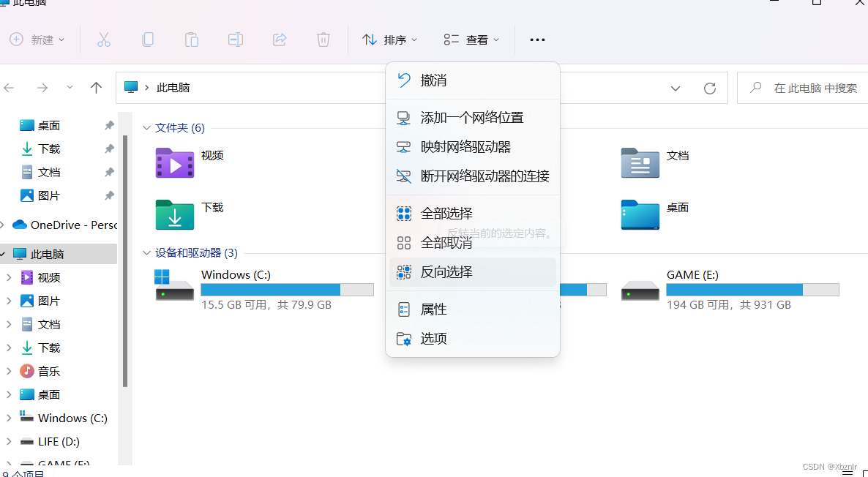
Task: Select the Windows (C:) drive icon
Action: pyautogui.click(x=174, y=285)
